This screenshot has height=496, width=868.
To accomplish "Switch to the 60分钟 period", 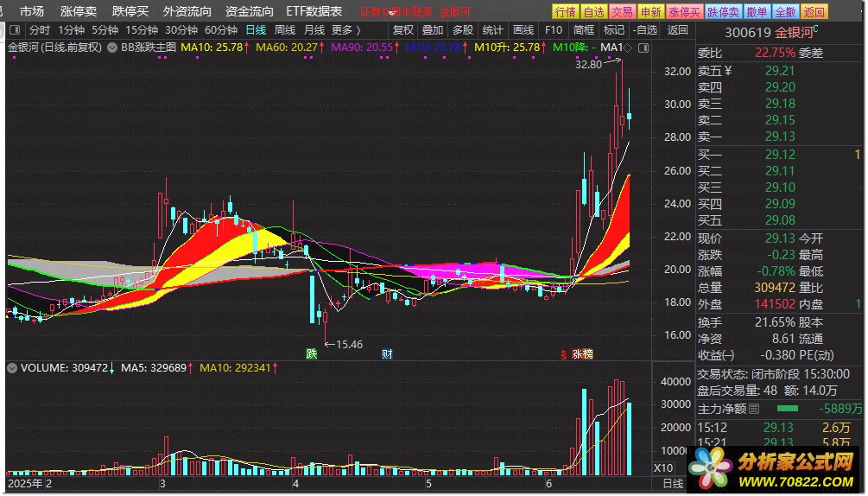I will 221,30.
